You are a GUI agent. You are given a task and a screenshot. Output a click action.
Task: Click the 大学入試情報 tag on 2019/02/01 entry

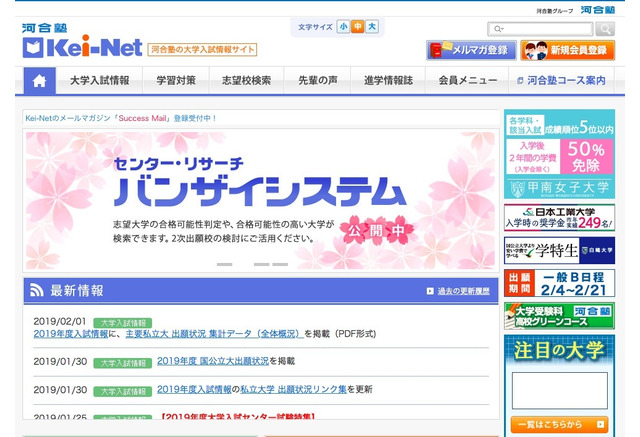(x=122, y=323)
